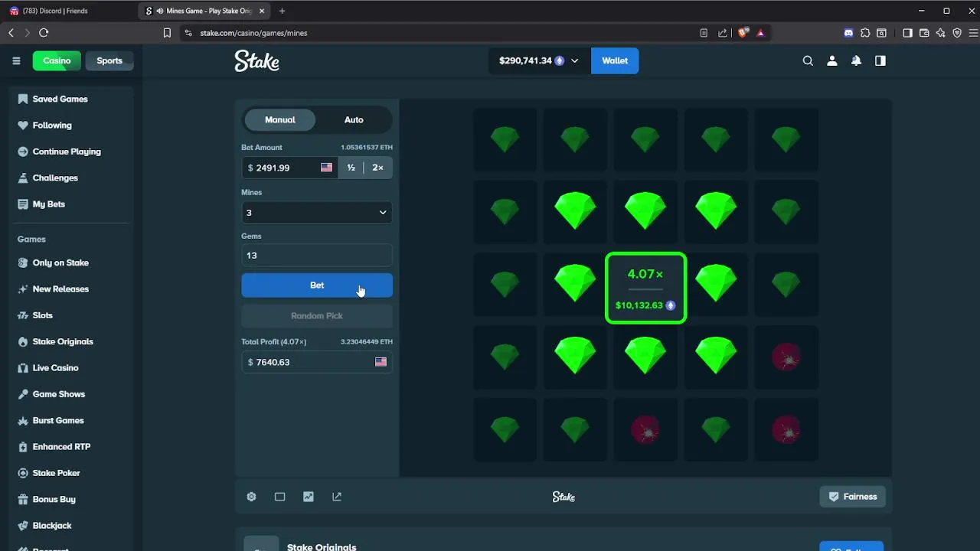Click the browser reload icon

[x=44, y=33]
